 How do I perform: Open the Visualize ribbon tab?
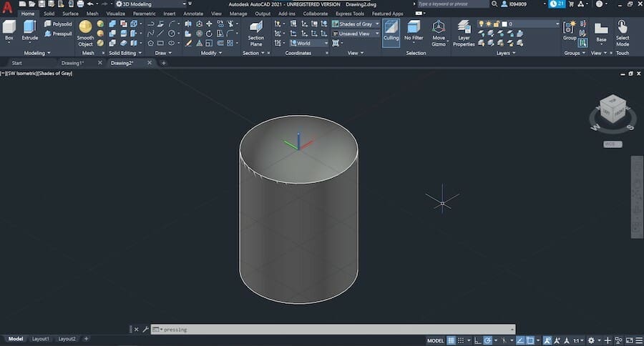[x=116, y=14]
